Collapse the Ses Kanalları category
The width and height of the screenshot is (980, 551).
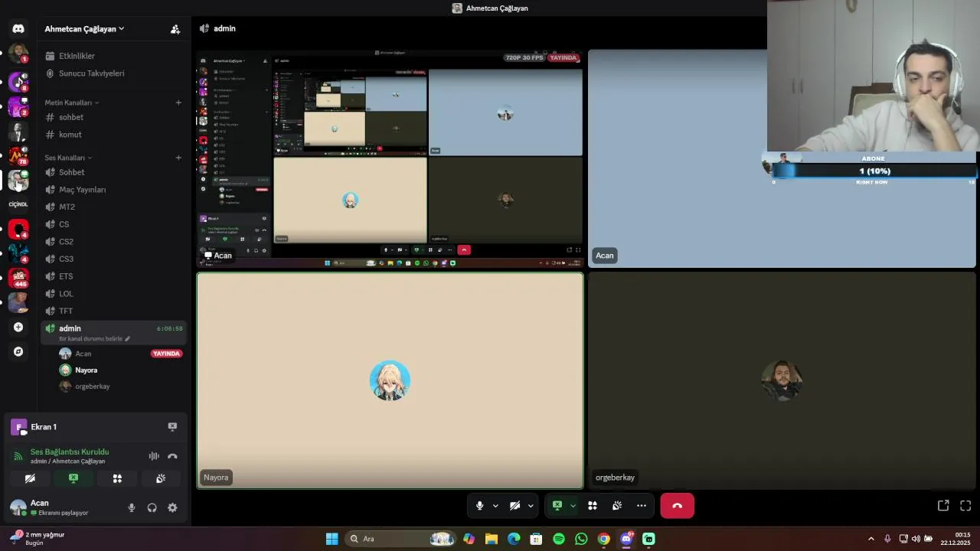coord(69,158)
